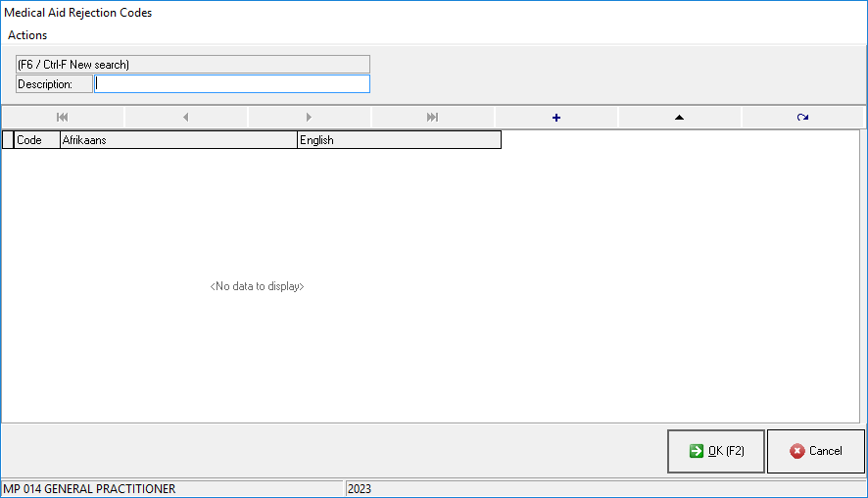Click the Afrikaans column header
The height and width of the screenshot is (498, 868).
(177, 140)
